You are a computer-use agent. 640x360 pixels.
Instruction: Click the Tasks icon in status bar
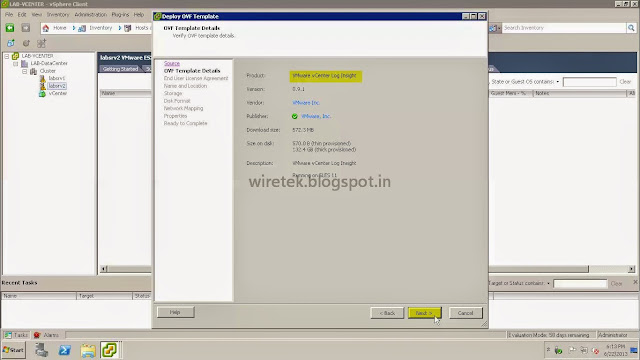point(8,335)
